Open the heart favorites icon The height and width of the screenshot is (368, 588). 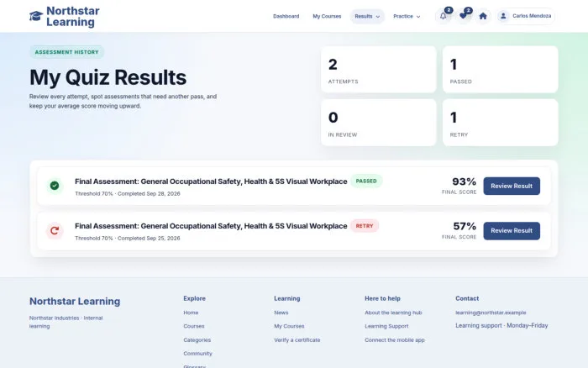(x=463, y=16)
